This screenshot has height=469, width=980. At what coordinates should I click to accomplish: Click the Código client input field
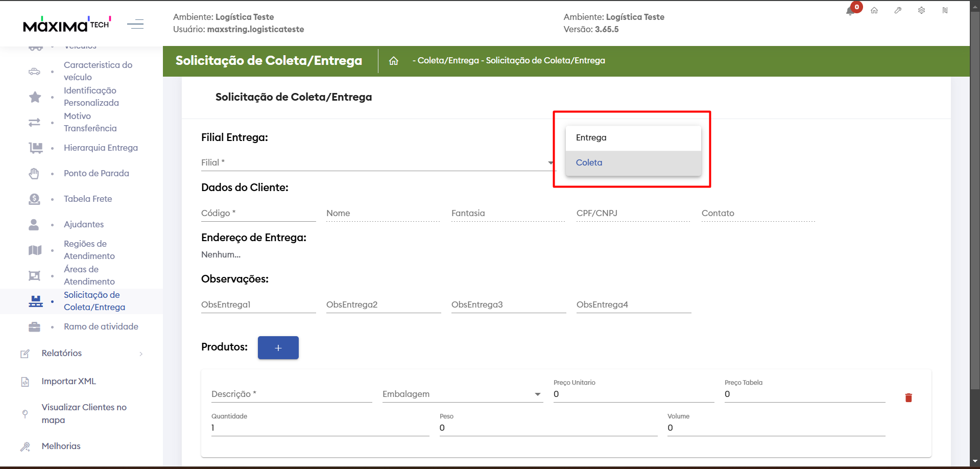click(x=258, y=214)
